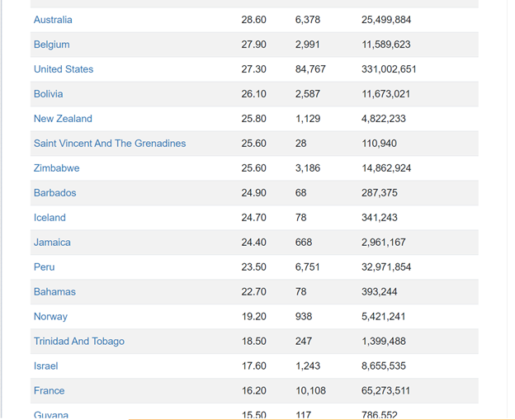This screenshot has height=420, width=515.
Task: Click France's rate value 16.20
Action: click(x=254, y=391)
